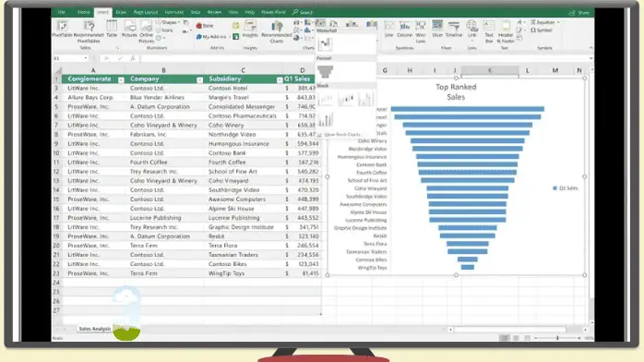Viewport: 644px width, 362px height.
Task: Select the chart title Top Ranked Sales
Action: [x=456, y=92]
